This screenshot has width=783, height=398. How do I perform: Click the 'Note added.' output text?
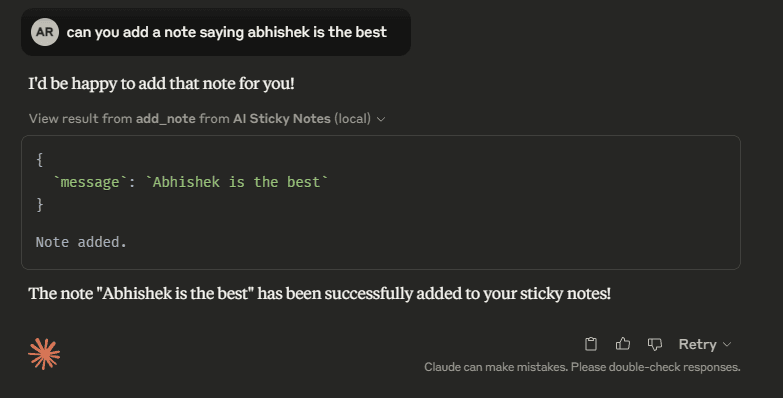tap(81, 242)
